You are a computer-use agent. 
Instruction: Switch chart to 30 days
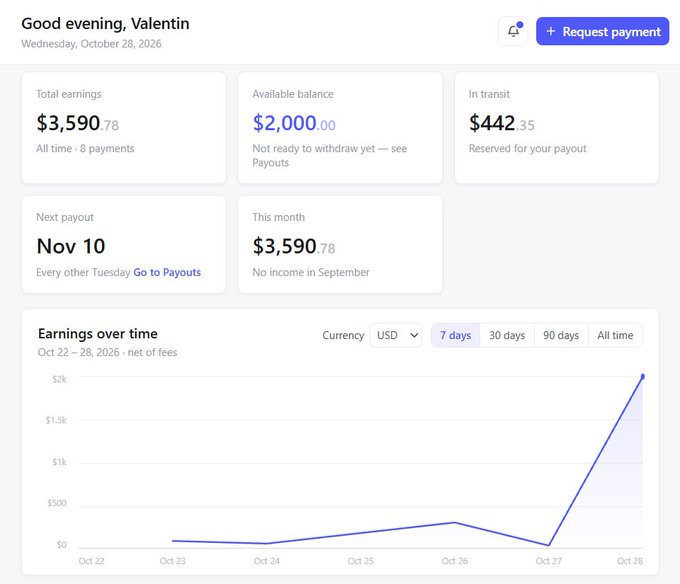[507, 335]
